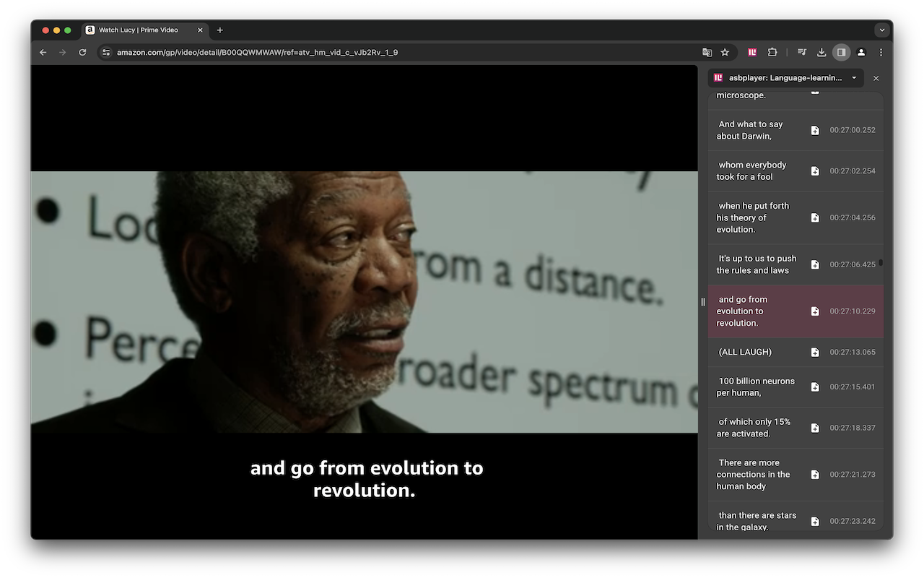Click the back navigation arrow
Screen dimensions: 924x578
pos(43,52)
